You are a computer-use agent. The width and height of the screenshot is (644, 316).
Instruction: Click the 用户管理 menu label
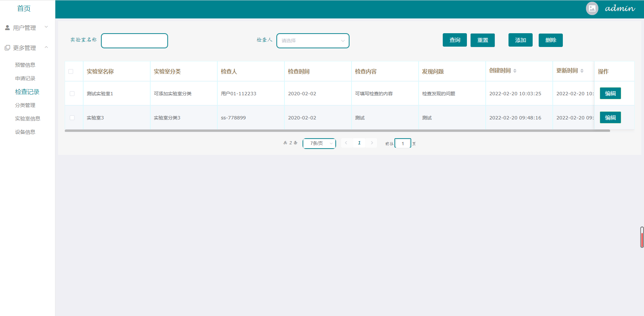click(24, 28)
